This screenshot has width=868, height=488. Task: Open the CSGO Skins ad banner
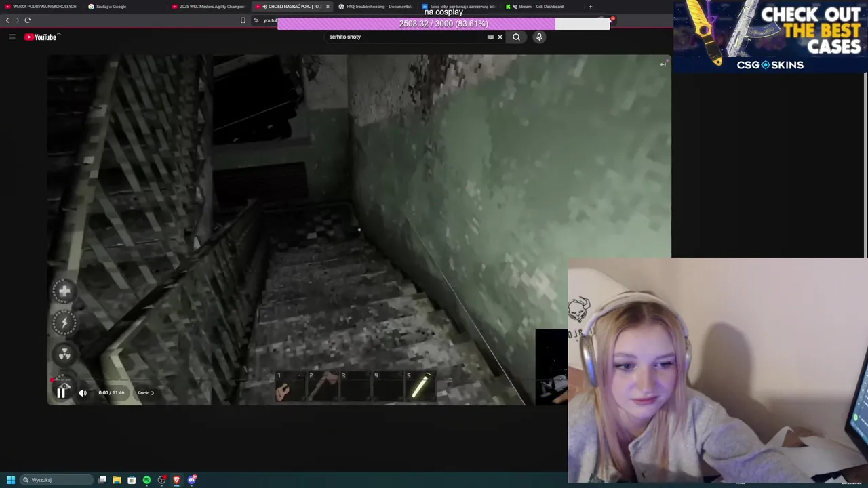coord(770,37)
